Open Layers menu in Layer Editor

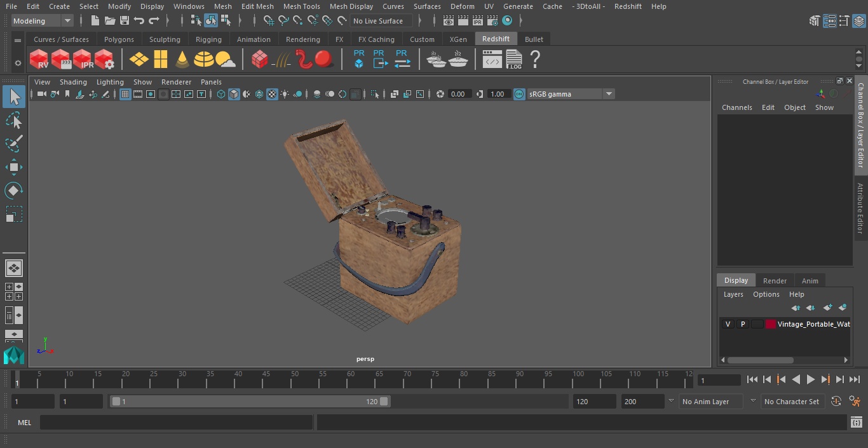[x=733, y=294]
